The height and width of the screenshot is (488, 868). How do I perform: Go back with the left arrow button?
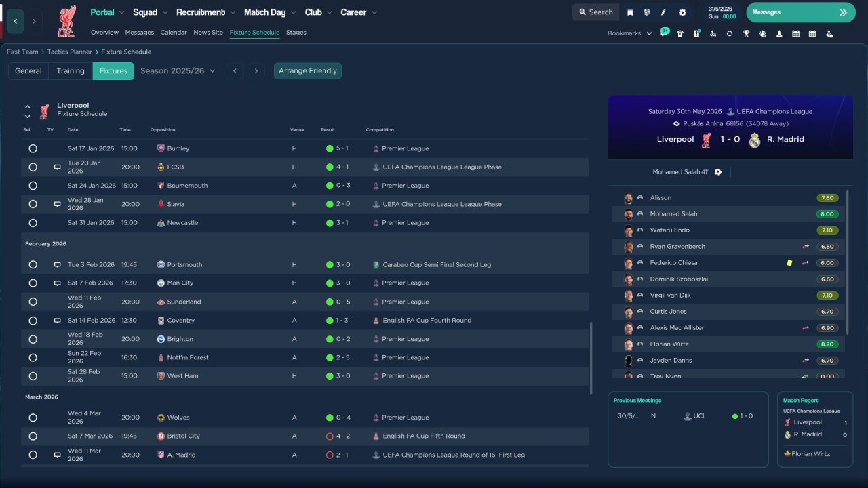16,21
